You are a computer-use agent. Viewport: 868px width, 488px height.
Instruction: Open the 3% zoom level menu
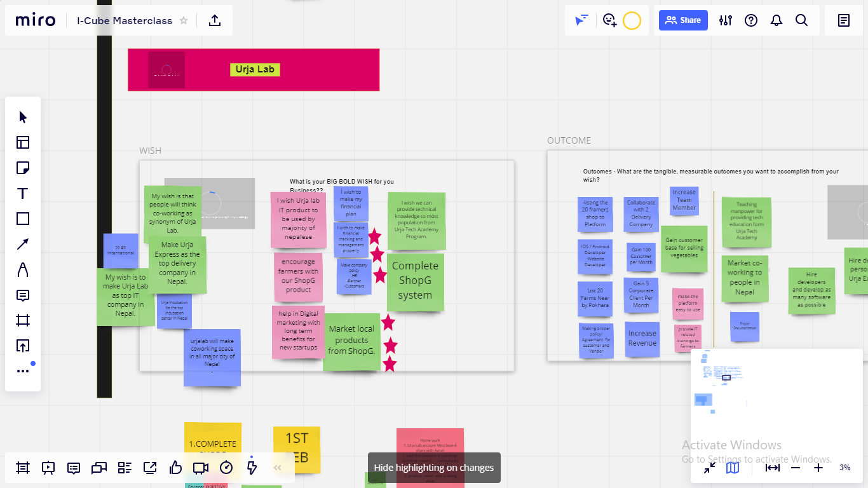pos(844,468)
